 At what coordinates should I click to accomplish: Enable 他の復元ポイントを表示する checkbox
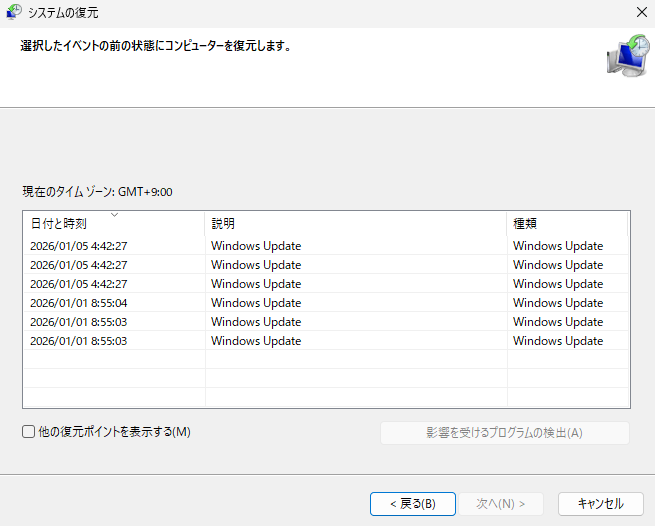28,432
